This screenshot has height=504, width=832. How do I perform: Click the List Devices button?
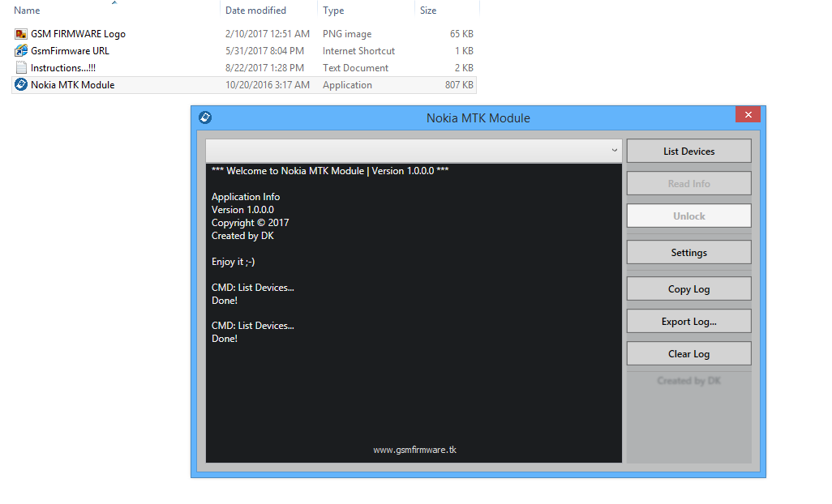coord(688,151)
